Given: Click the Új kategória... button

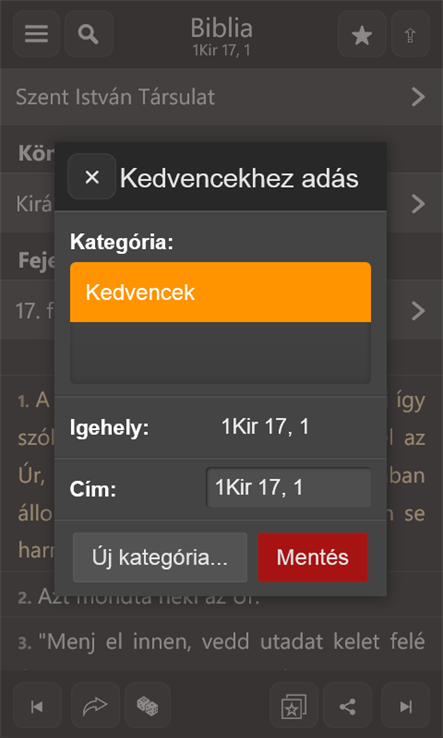Looking at the screenshot, I should point(160,557).
